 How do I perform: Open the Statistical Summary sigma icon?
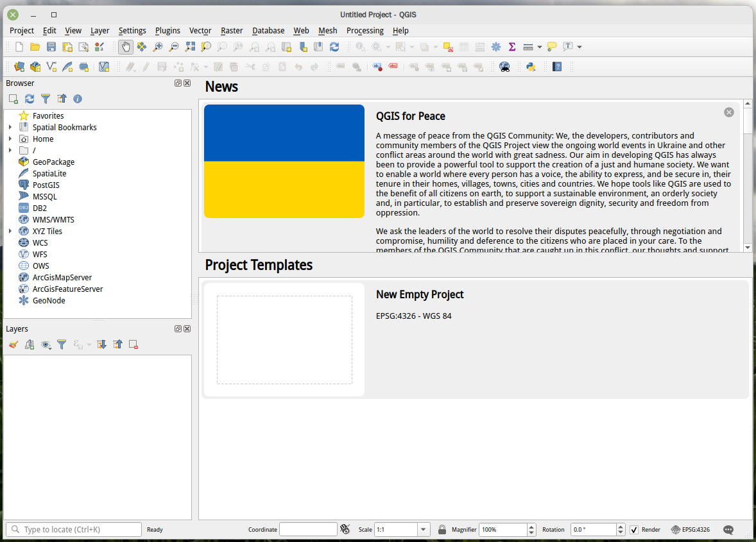coord(512,47)
